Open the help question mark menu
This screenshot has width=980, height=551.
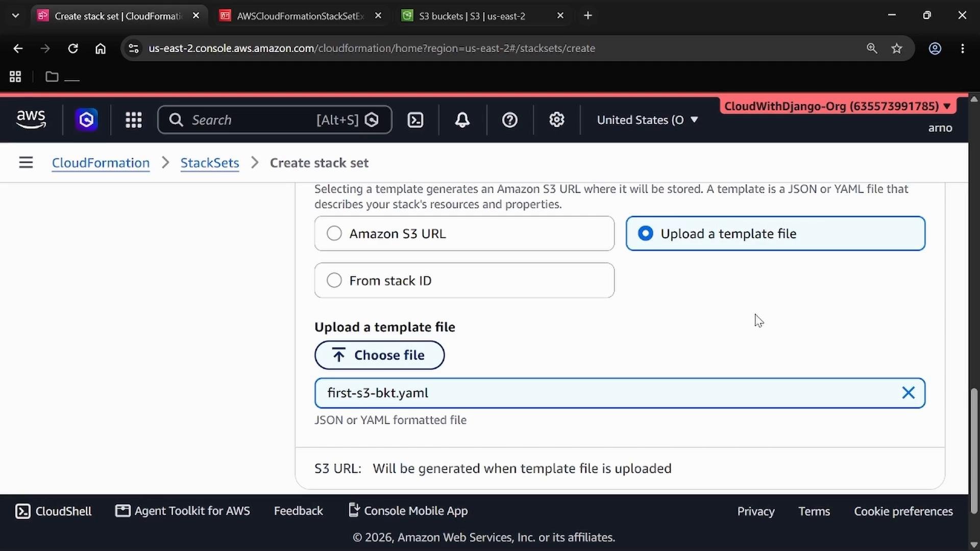coord(510,120)
